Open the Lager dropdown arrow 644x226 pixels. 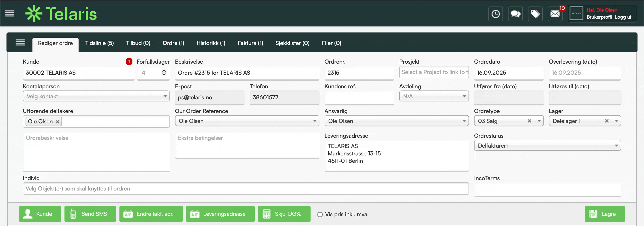point(617,121)
